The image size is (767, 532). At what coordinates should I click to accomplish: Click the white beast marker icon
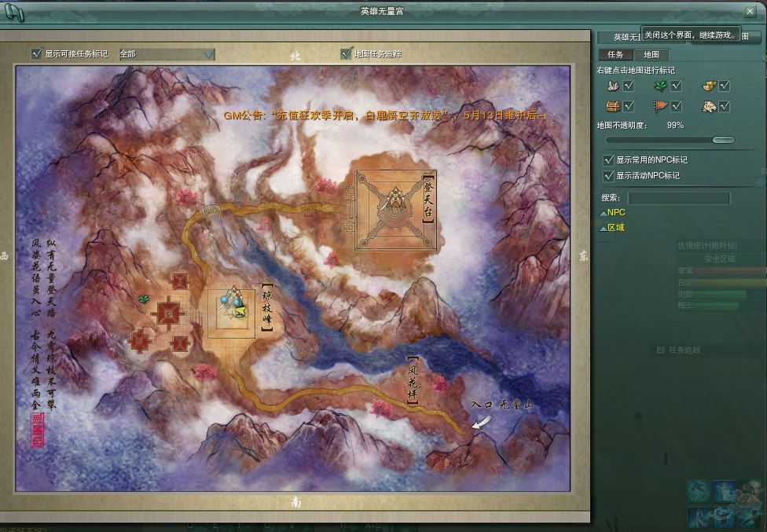709,106
